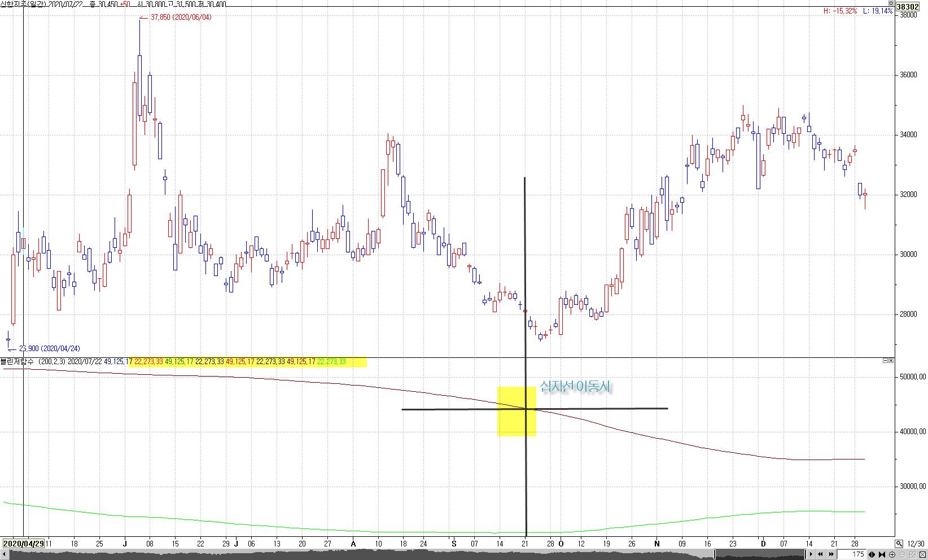Click the 12/30 date label at bottom right
Screen dimensions: 928x560
pos(916,544)
